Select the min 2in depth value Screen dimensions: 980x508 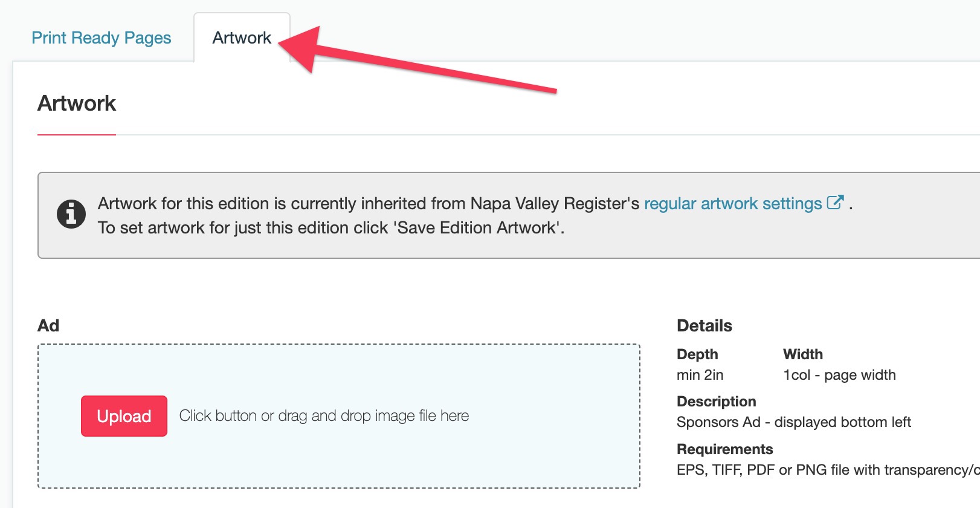click(700, 375)
